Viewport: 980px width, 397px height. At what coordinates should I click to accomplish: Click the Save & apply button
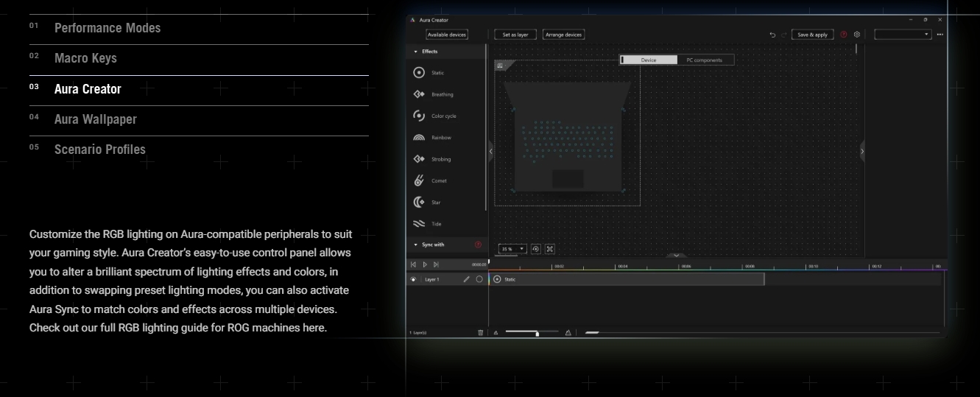pos(813,35)
